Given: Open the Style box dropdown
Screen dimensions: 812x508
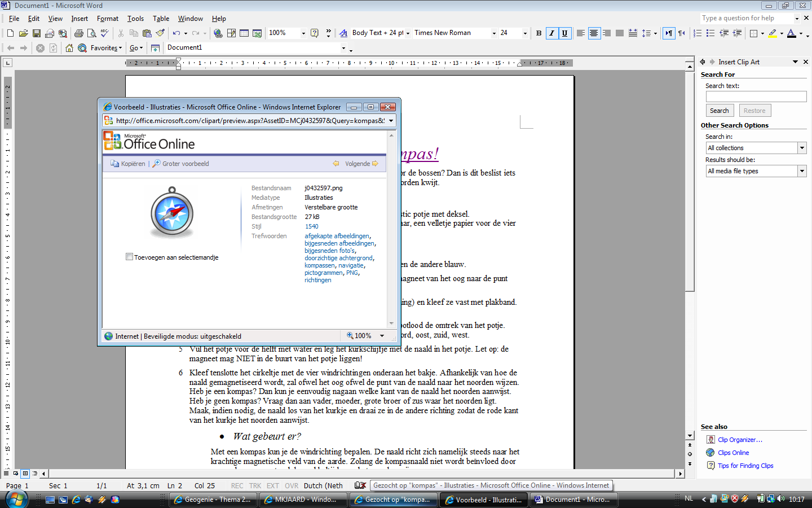Looking at the screenshot, I should pyautogui.click(x=408, y=33).
